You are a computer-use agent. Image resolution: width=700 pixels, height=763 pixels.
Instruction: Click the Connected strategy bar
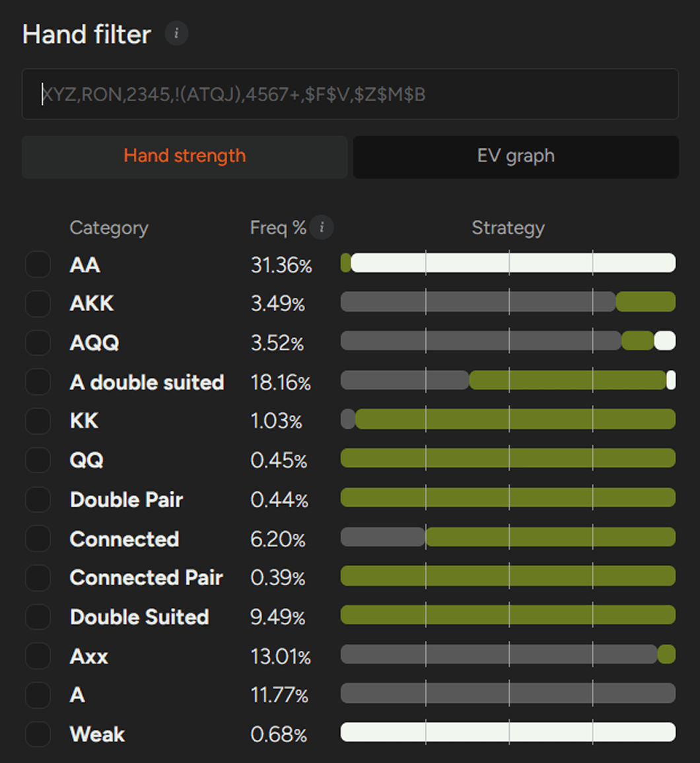(x=508, y=537)
